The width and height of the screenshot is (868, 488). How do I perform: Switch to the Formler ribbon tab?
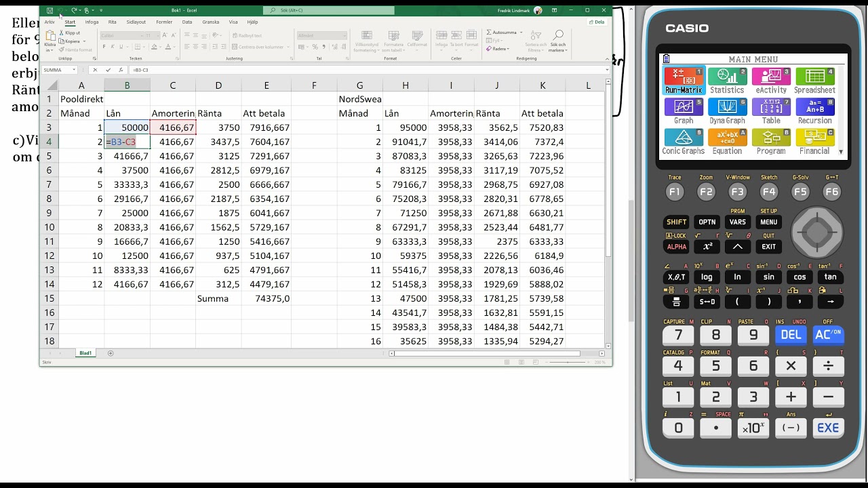coord(164,22)
